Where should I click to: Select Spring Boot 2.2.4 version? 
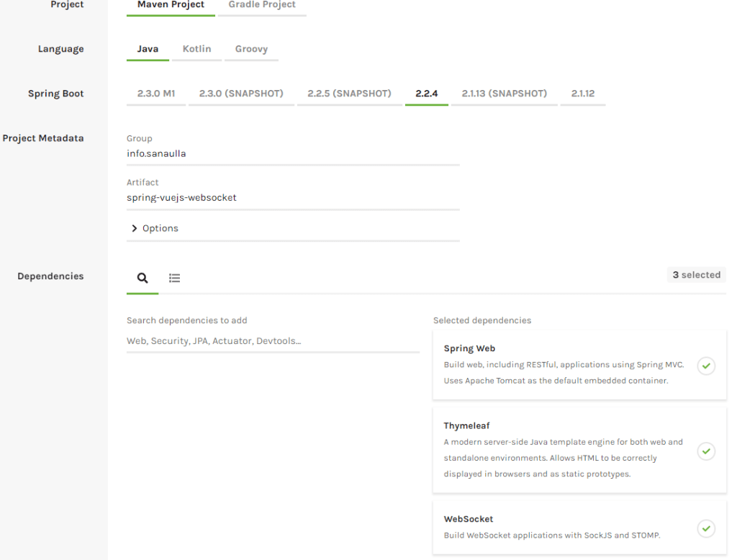tap(426, 94)
